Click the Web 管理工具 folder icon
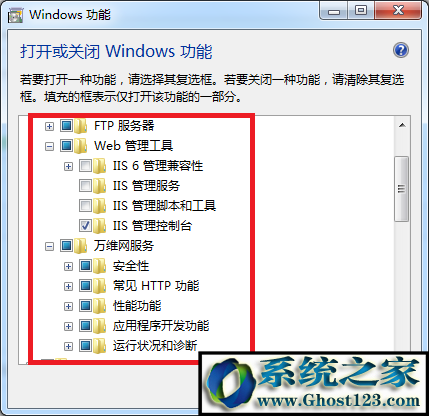 pos(81,146)
